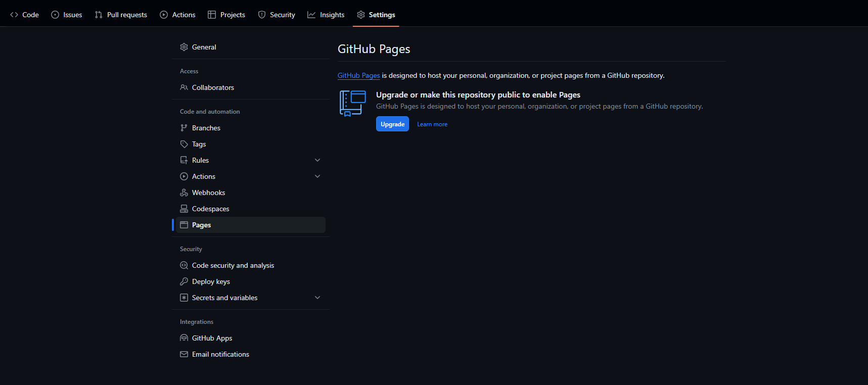Screen dimensions: 868x385
Task: Click the envelope icon beside Email notifications
Action: (x=184, y=354)
